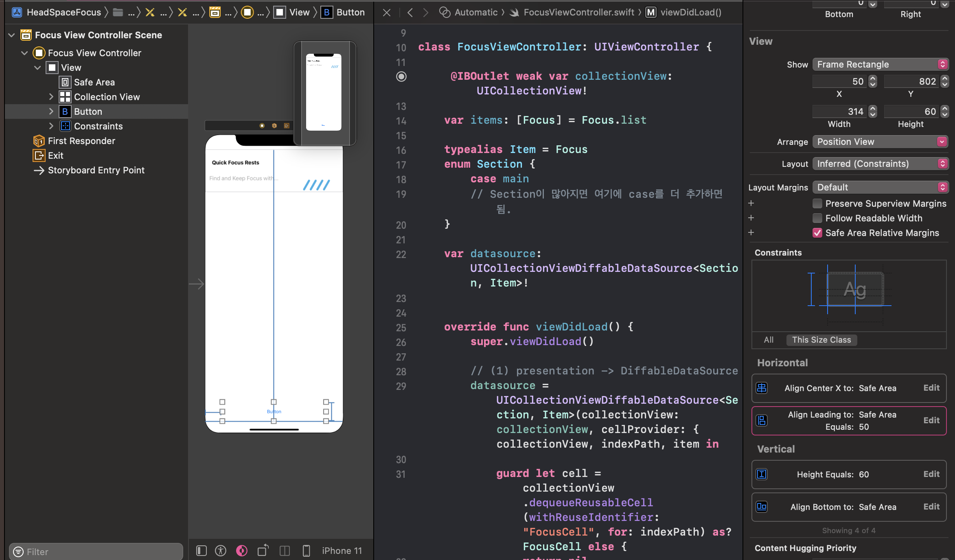Open accessibility settings in canvas bar
The width and height of the screenshot is (955, 560).
221,551
